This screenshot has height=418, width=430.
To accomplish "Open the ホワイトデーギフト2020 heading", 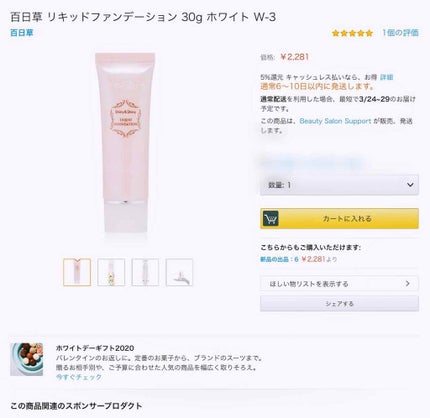I will click(95, 348).
